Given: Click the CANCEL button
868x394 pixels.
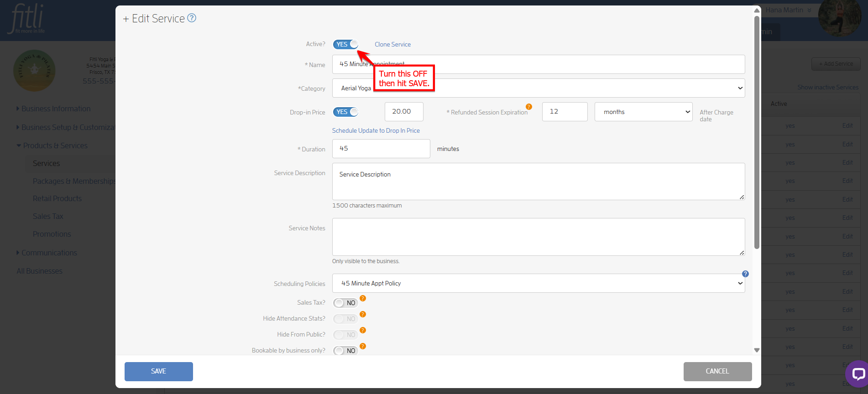Looking at the screenshot, I should click(x=717, y=372).
